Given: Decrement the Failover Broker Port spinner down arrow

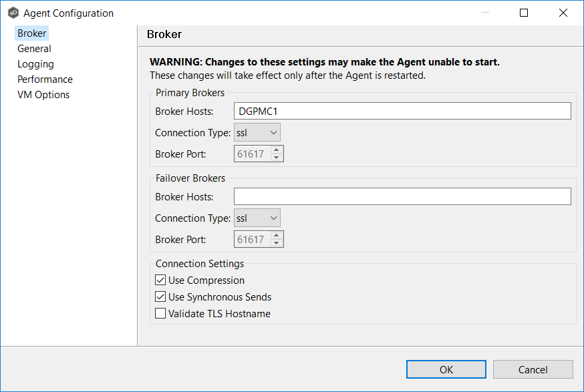Looking at the screenshot, I should click(x=277, y=244).
